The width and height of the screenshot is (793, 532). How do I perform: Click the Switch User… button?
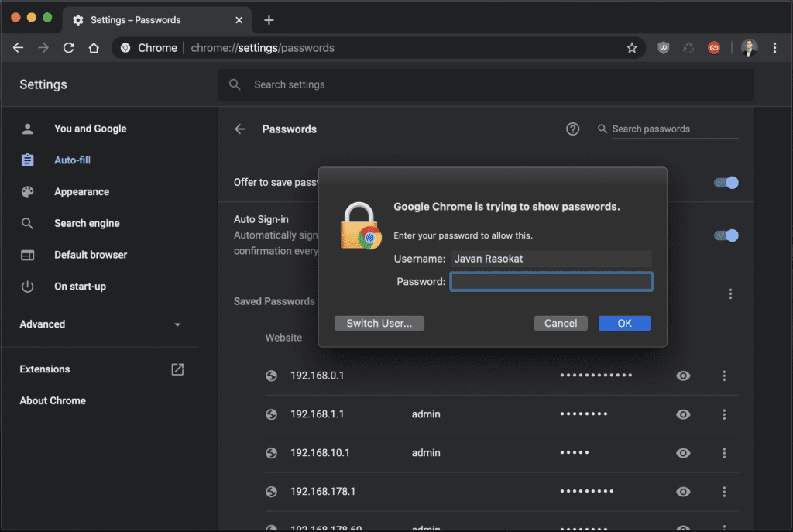tap(379, 323)
